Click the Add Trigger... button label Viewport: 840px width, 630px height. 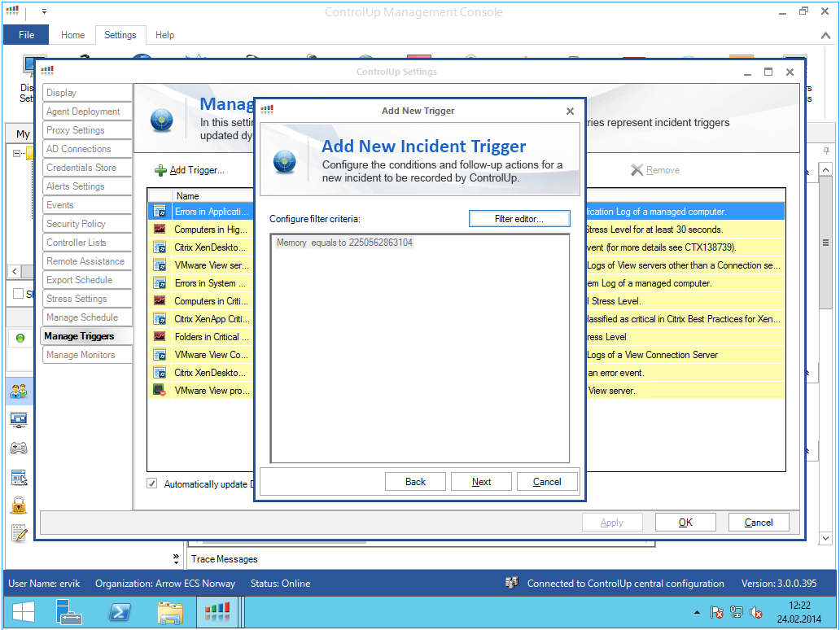click(197, 170)
